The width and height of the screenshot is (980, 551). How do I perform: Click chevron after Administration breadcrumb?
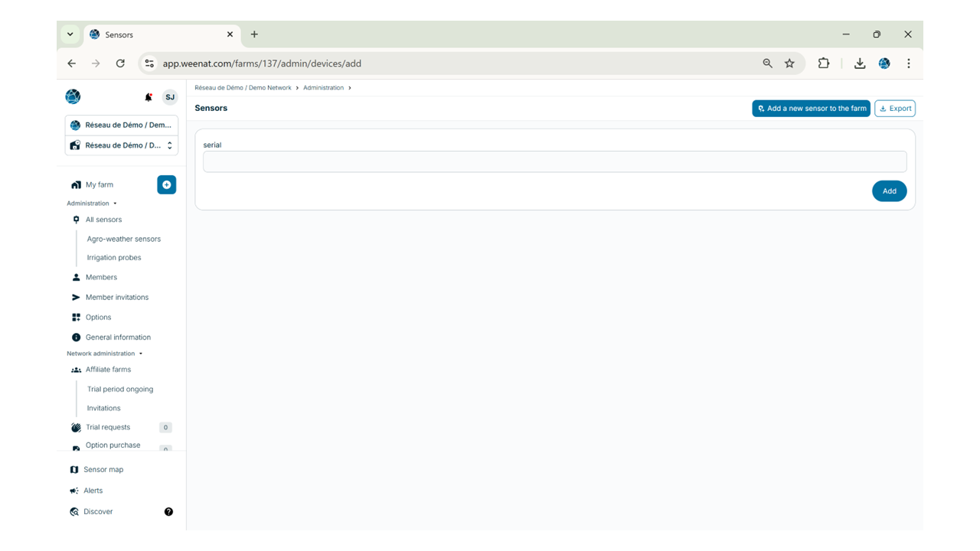pos(350,88)
